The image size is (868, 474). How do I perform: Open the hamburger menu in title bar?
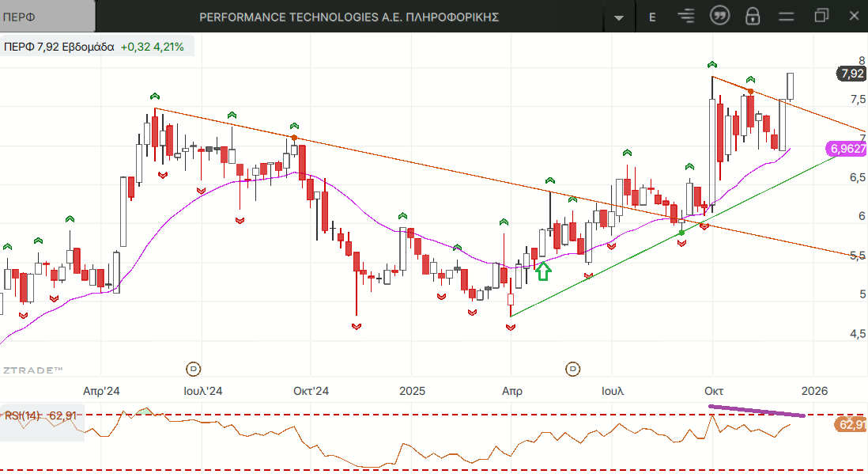pyautogui.click(x=786, y=16)
